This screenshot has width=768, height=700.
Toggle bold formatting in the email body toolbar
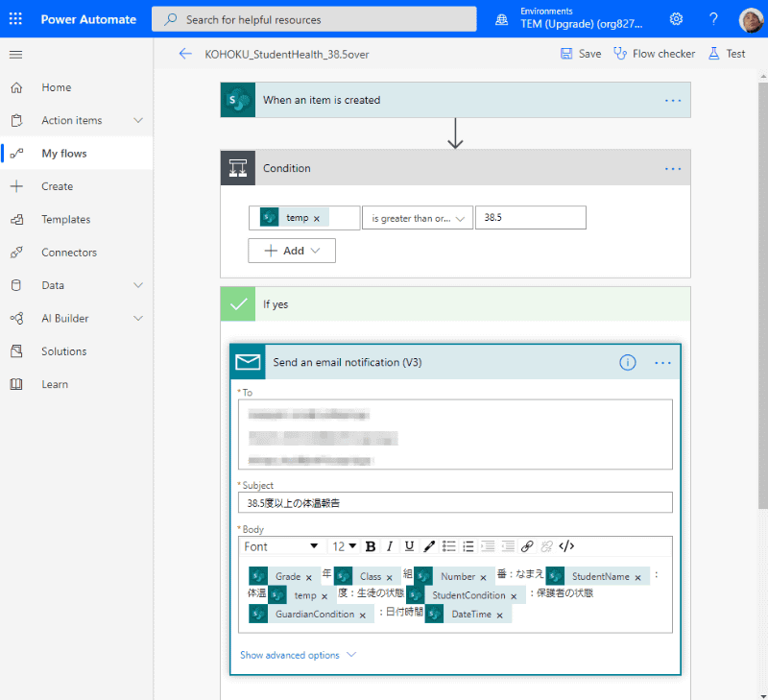(x=370, y=545)
